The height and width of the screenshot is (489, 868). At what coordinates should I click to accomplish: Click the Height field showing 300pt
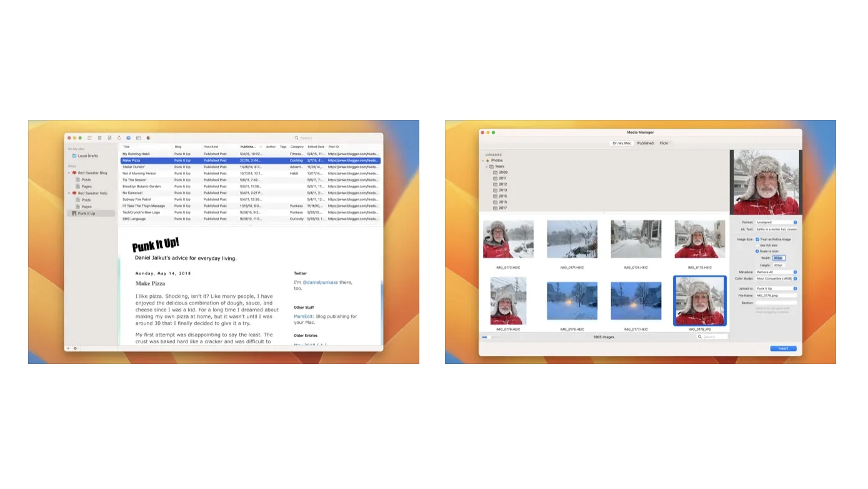coord(779,265)
